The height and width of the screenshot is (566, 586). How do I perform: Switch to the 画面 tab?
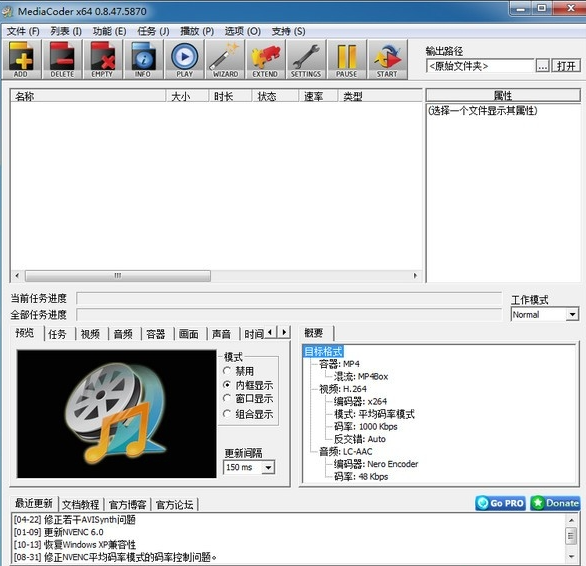[188, 334]
